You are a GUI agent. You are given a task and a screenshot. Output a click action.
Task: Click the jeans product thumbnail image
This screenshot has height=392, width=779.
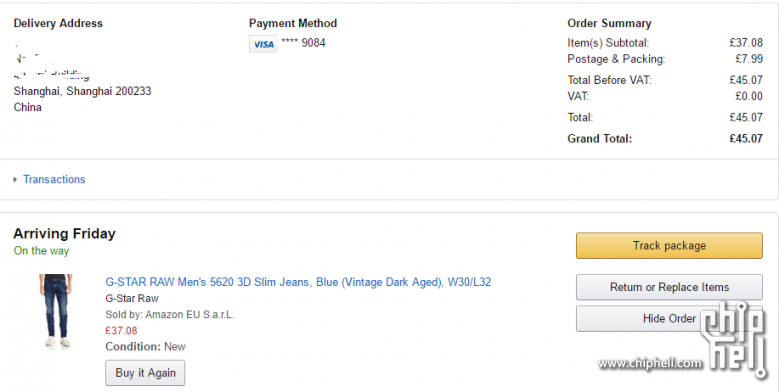point(56,312)
